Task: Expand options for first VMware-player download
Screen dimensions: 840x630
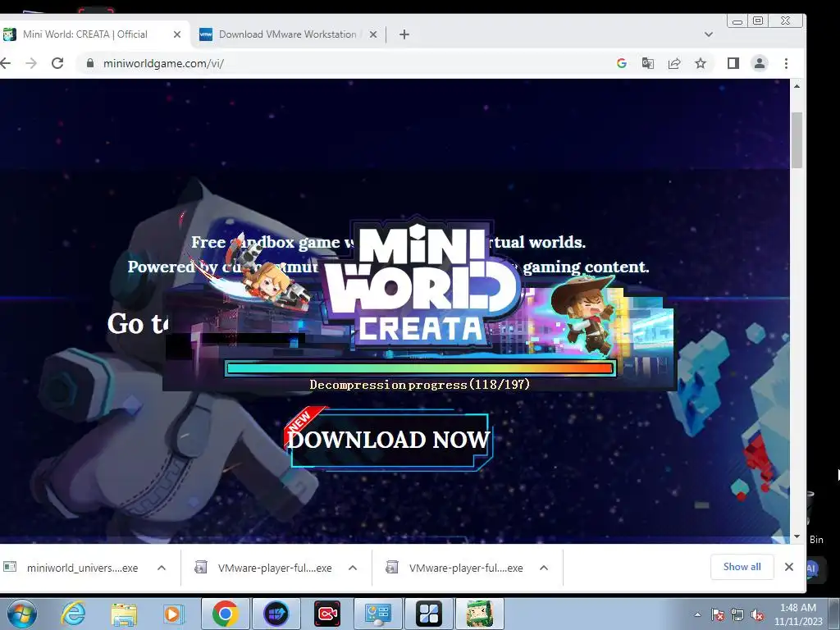Action: [353, 568]
